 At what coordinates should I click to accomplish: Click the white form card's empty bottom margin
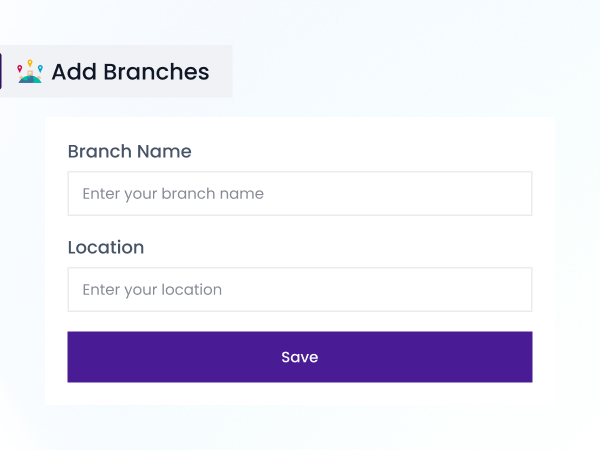click(x=299, y=394)
